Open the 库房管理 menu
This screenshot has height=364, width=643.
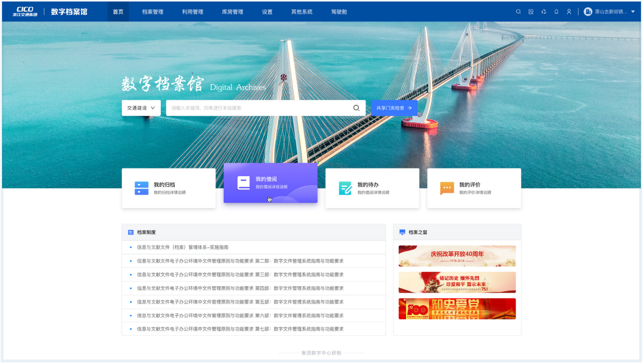coord(232,12)
